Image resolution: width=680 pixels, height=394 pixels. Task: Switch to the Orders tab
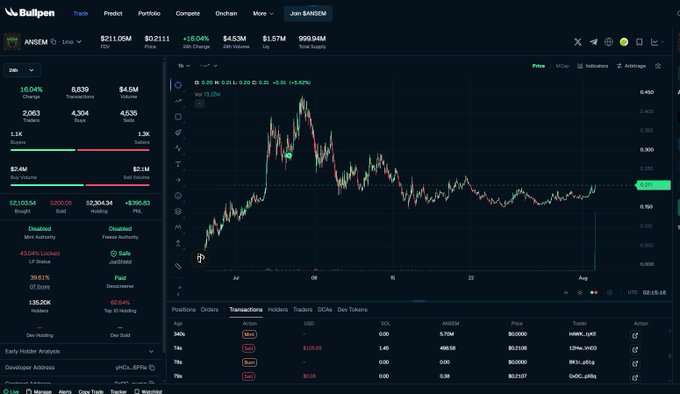click(209, 309)
